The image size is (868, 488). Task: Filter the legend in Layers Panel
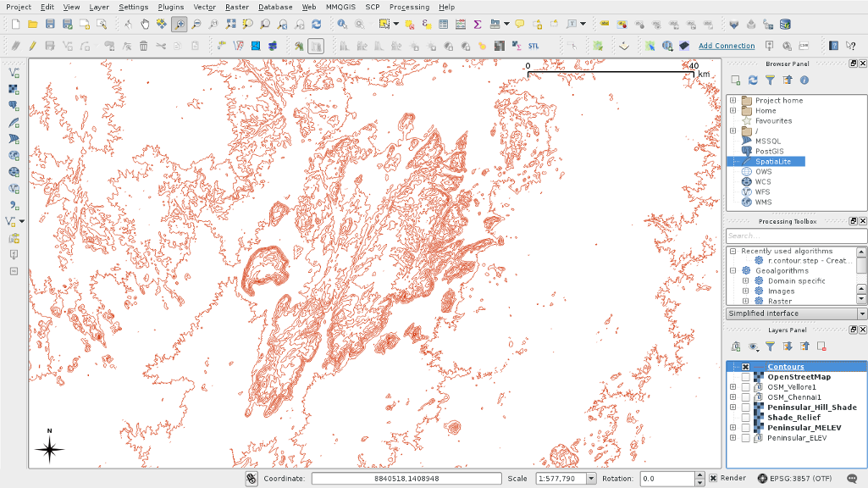tap(770, 346)
